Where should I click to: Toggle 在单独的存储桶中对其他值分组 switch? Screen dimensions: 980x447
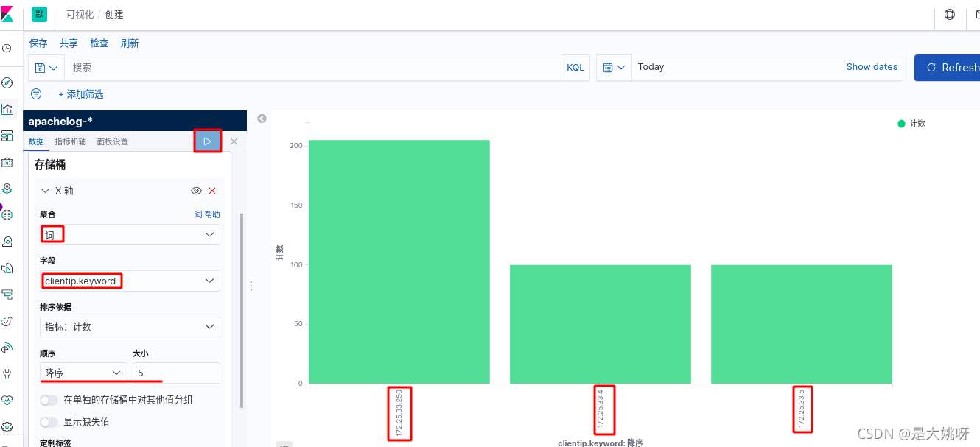pyautogui.click(x=49, y=400)
